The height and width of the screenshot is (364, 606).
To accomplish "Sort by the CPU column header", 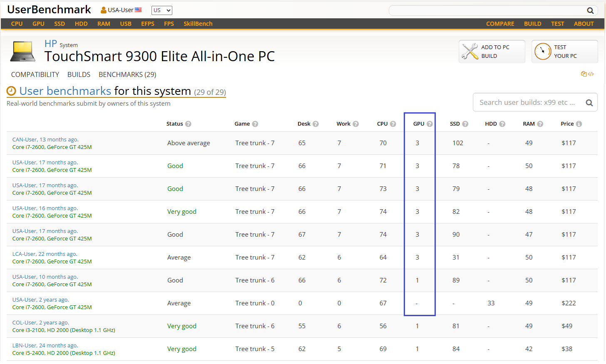I will click(382, 124).
